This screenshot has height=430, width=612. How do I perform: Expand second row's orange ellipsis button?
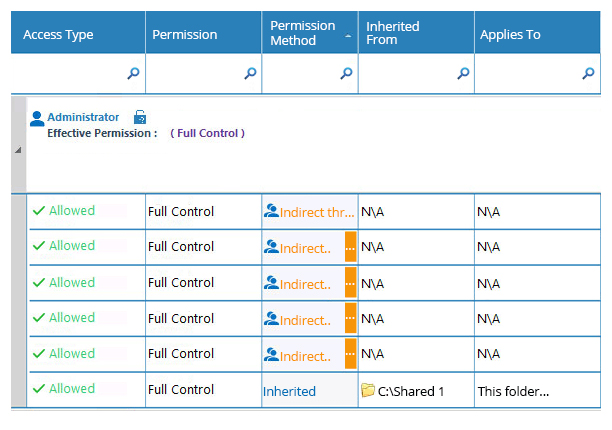(350, 247)
